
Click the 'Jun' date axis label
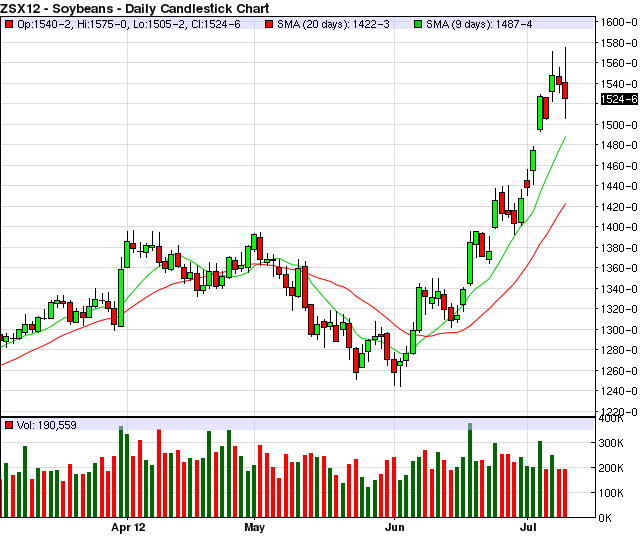pos(394,527)
